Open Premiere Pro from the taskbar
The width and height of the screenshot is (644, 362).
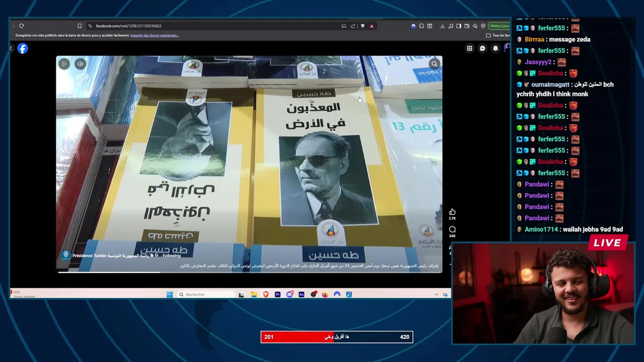[278, 294]
